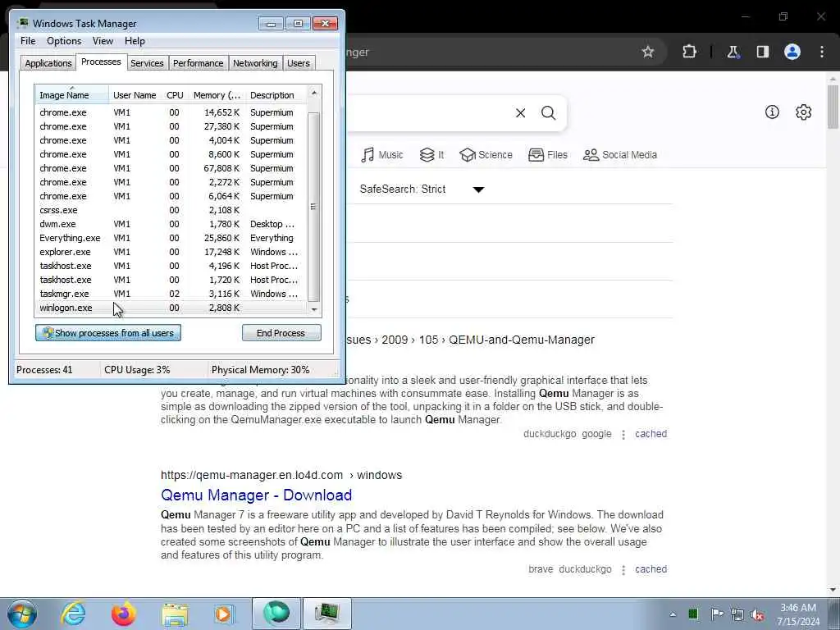Show hidden tray icons arrow
Image resolution: width=840 pixels, height=630 pixels.
(x=673, y=614)
